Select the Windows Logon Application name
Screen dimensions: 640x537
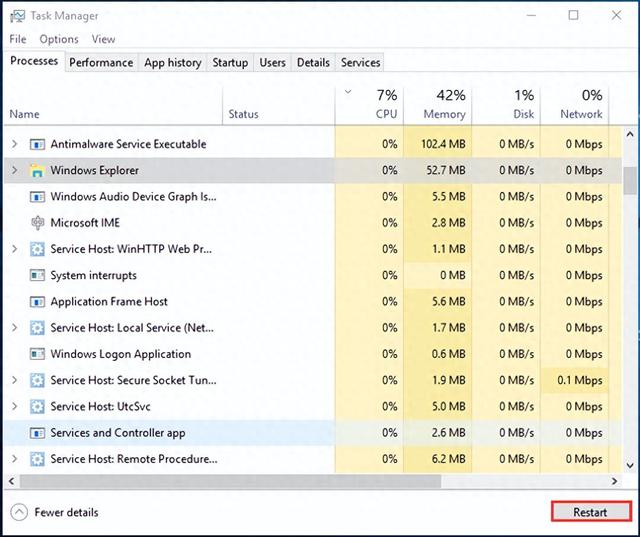pos(121,354)
